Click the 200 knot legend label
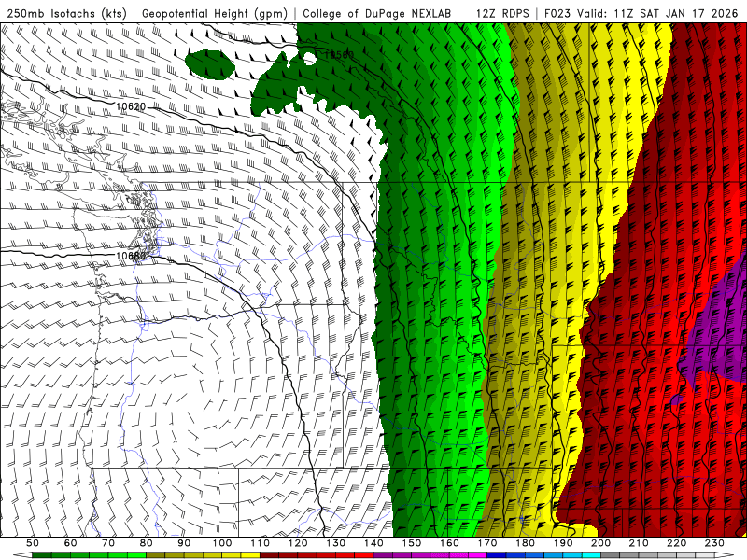The image size is (747, 560). coord(601,543)
